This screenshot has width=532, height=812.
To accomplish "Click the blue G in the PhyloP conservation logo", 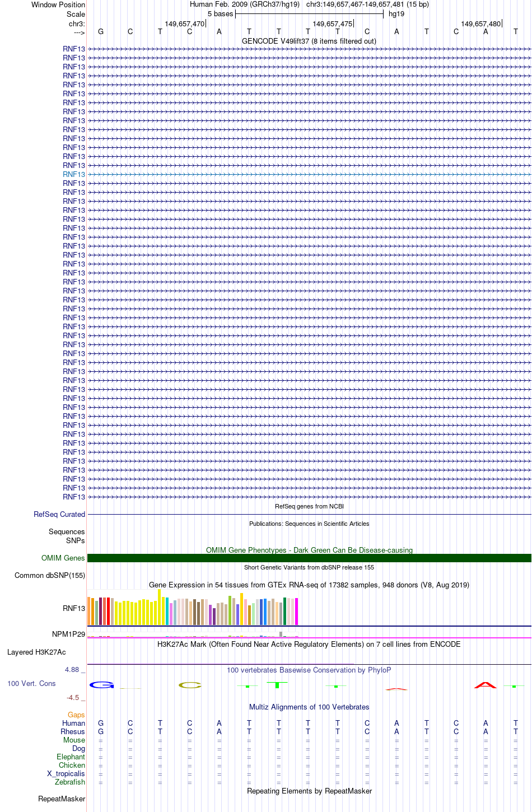I will pyautogui.click(x=102, y=685).
